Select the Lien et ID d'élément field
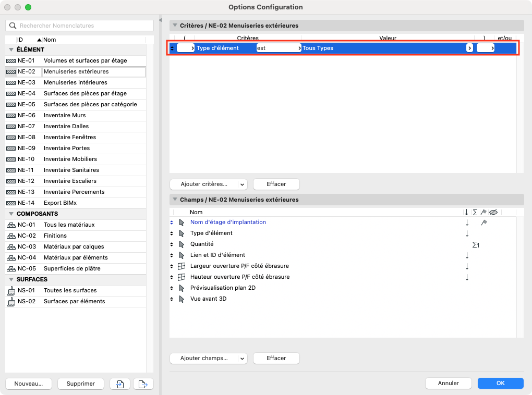The height and width of the screenshot is (395, 532). (x=217, y=255)
